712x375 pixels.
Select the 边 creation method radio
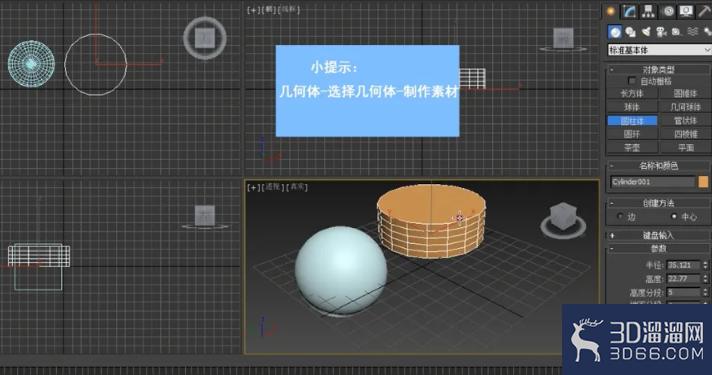pyautogui.click(x=620, y=217)
